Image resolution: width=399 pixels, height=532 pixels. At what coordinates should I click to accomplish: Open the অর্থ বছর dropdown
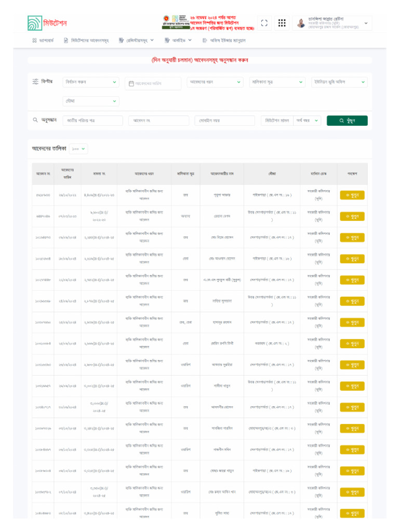(x=307, y=121)
